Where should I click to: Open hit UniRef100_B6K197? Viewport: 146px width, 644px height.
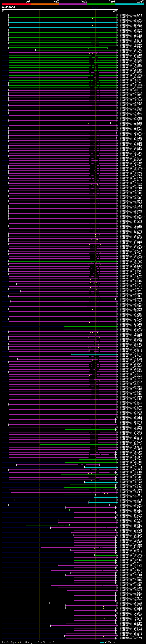point(131,316)
